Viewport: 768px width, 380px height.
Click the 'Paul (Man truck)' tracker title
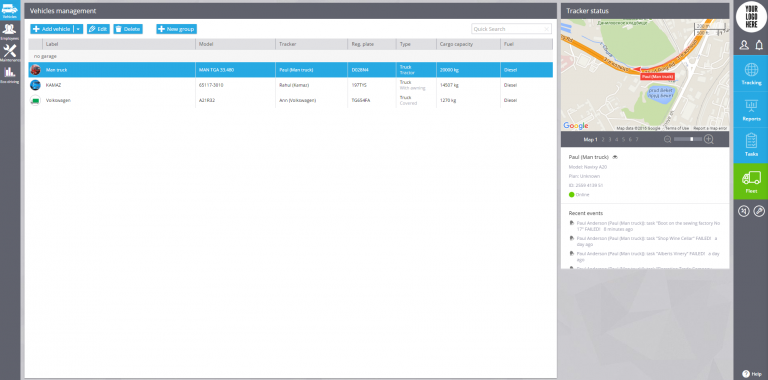point(588,157)
